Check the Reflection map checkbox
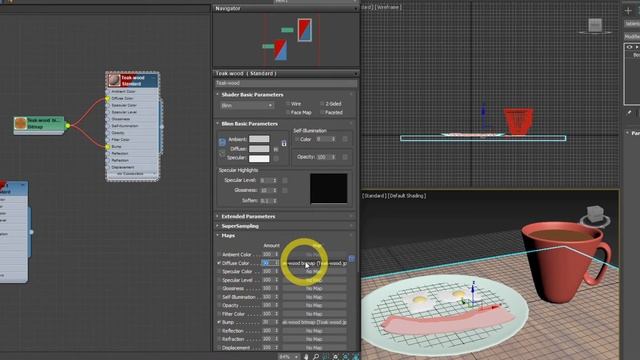This screenshot has width=640, height=360. click(x=219, y=331)
